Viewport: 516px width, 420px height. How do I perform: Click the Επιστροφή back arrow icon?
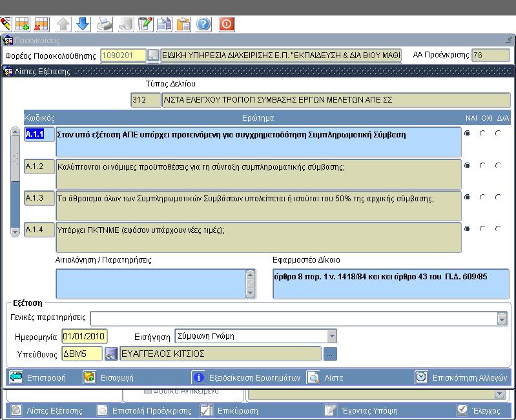pos(16,377)
